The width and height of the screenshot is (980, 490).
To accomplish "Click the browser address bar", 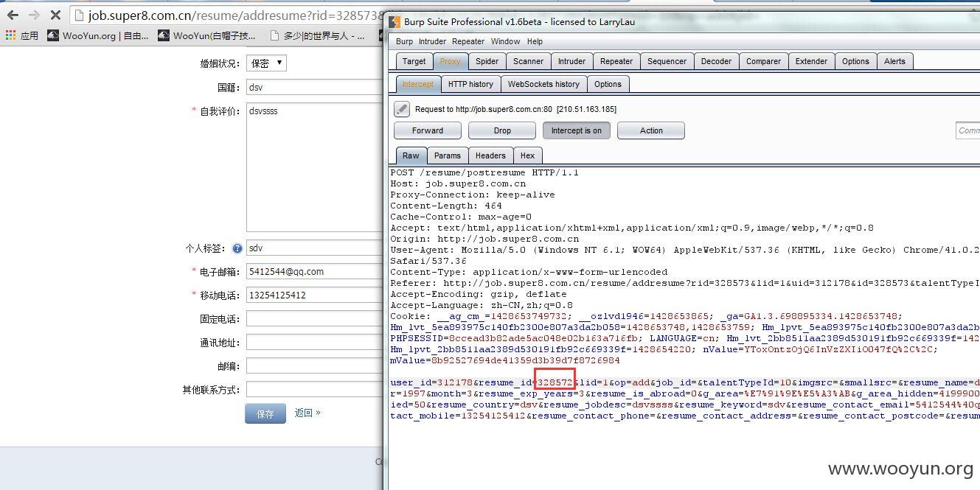I will tap(227, 15).
